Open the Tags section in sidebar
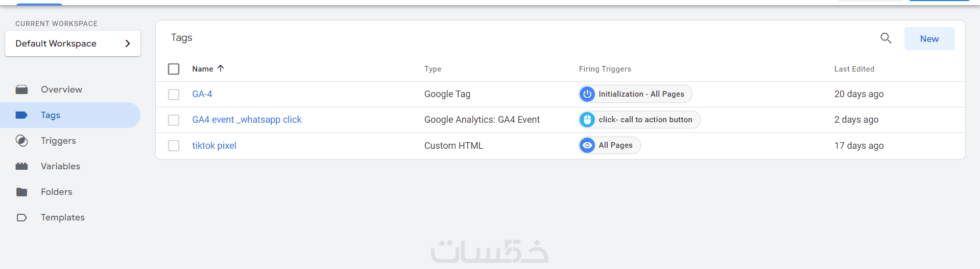980x269 pixels. pyautogui.click(x=51, y=115)
